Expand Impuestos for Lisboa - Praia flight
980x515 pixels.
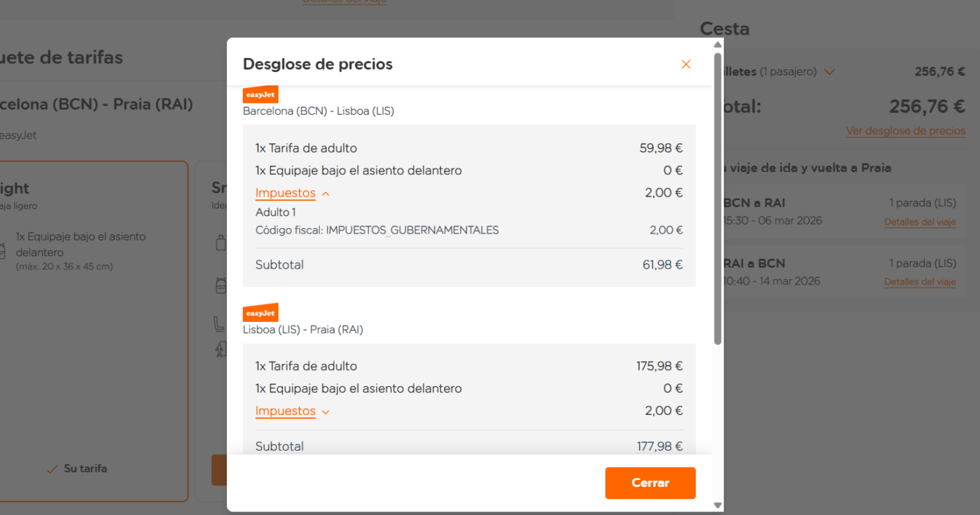pos(292,411)
